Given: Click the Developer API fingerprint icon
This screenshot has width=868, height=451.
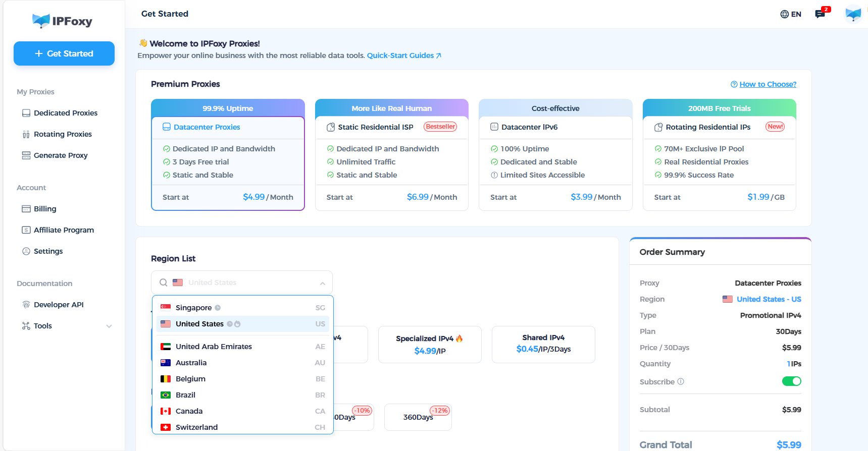Looking at the screenshot, I should (x=26, y=305).
